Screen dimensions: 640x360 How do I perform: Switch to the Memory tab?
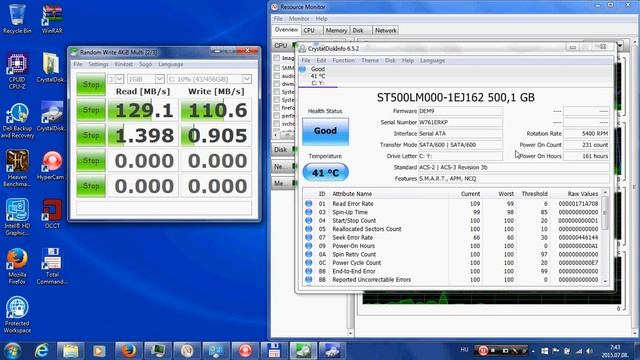pos(336,30)
